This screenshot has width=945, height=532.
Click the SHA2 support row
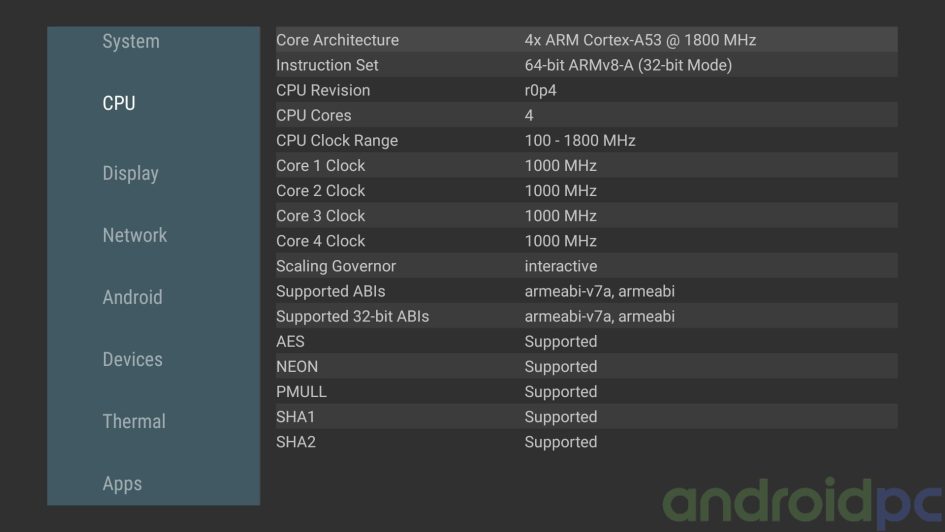coord(586,442)
